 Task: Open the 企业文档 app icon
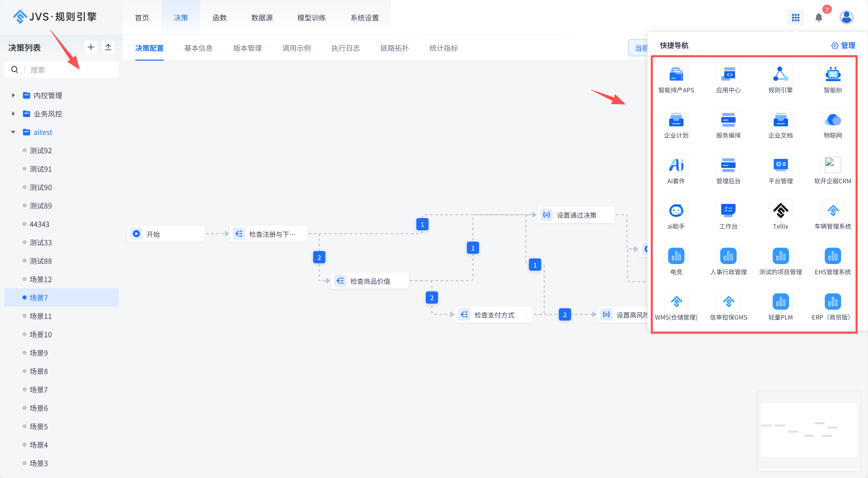point(780,120)
